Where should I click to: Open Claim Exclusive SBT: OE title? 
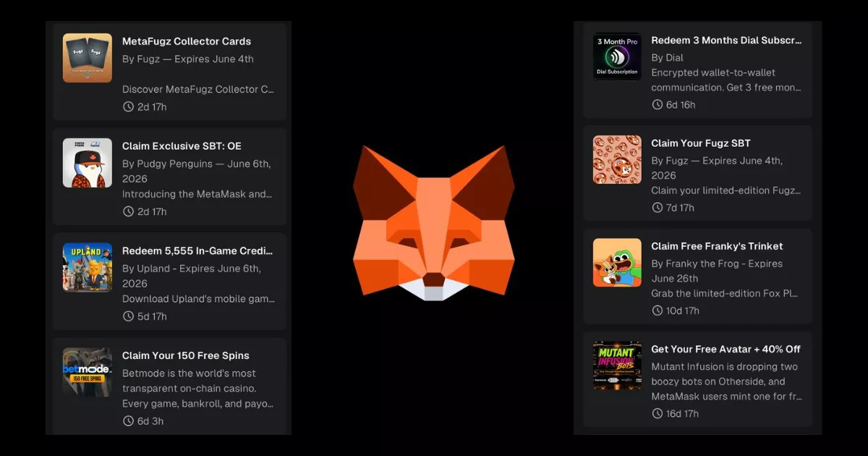point(182,146)
